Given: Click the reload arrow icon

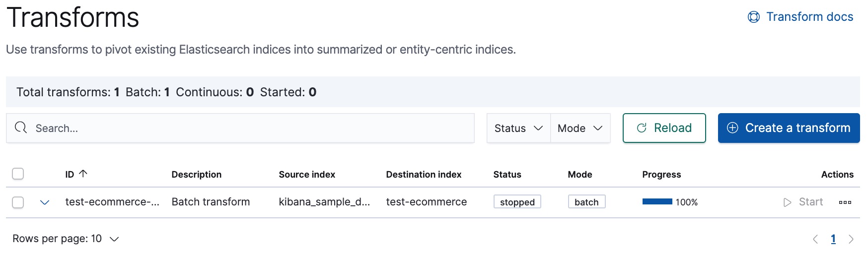Looking at the screenshot, I should (x=642, y=128).
